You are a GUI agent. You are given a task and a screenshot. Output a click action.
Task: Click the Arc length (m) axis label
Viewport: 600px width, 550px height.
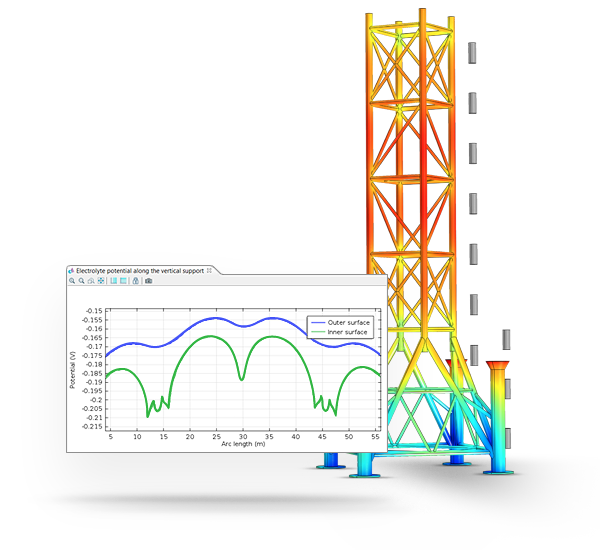click(243, 444)
